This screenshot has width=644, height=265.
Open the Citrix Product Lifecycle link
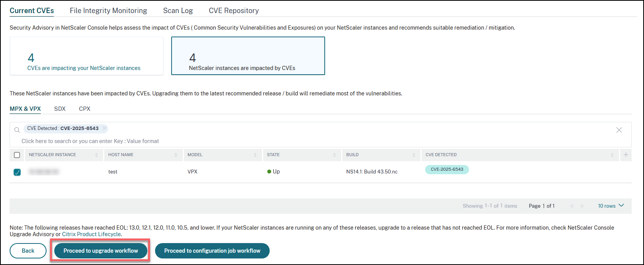[92, 234]
